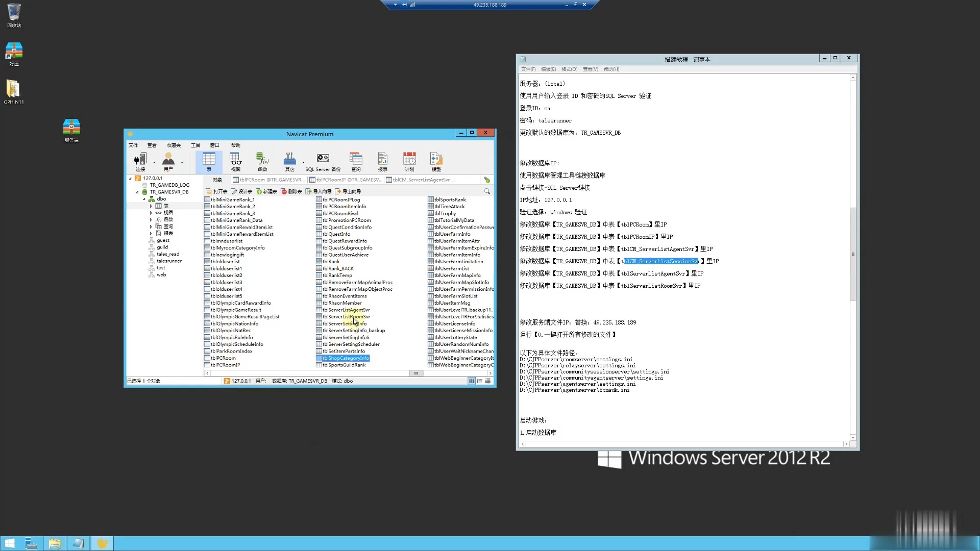980x551 pixels.
Task: Click the 打开表 button
Action: point(217,192)
